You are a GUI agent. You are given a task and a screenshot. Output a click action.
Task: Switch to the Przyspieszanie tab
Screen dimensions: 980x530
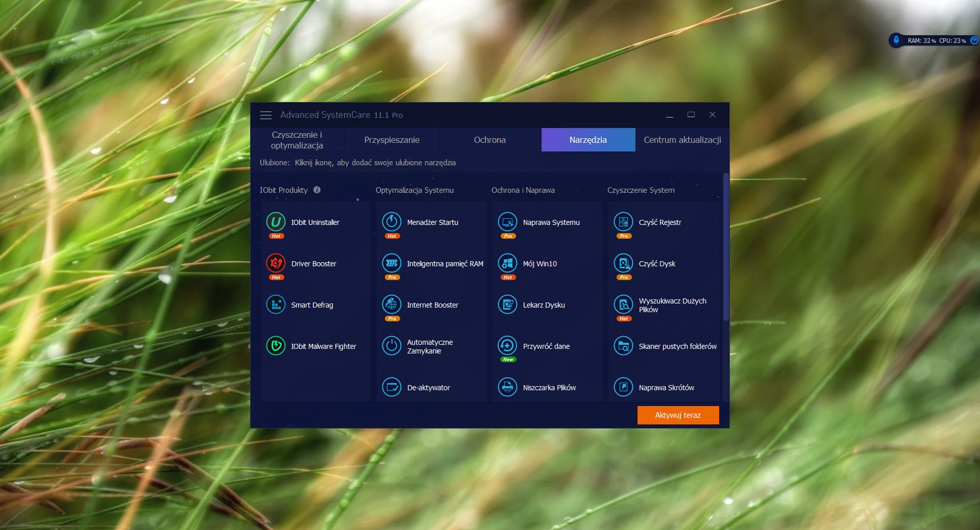[x=392, y=140]
